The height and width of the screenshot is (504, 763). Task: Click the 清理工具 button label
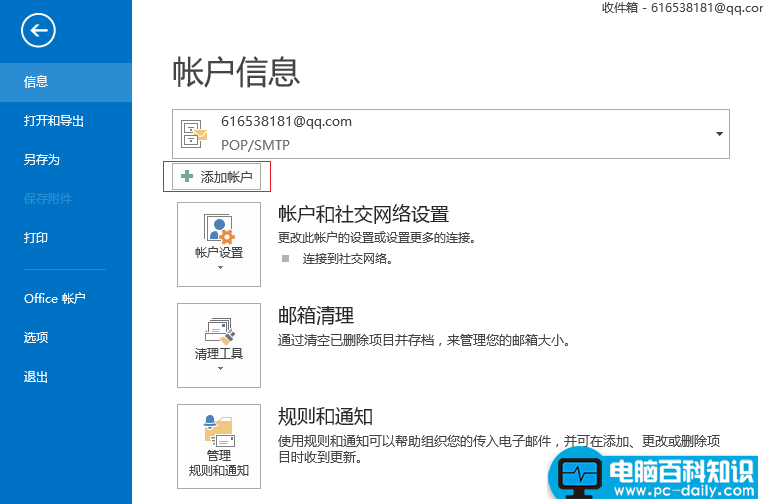point(219,354)
